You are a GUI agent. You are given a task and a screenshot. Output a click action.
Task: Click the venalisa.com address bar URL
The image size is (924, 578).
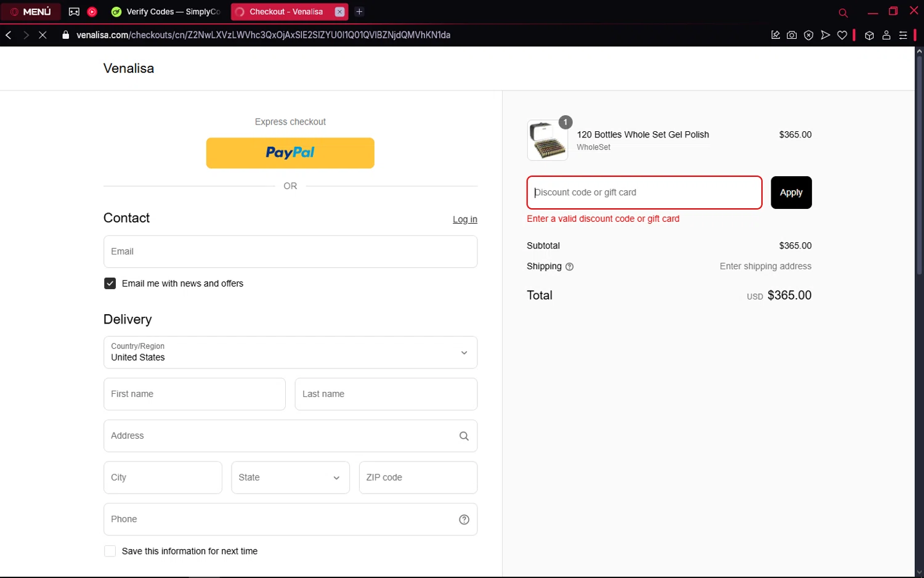263,35
